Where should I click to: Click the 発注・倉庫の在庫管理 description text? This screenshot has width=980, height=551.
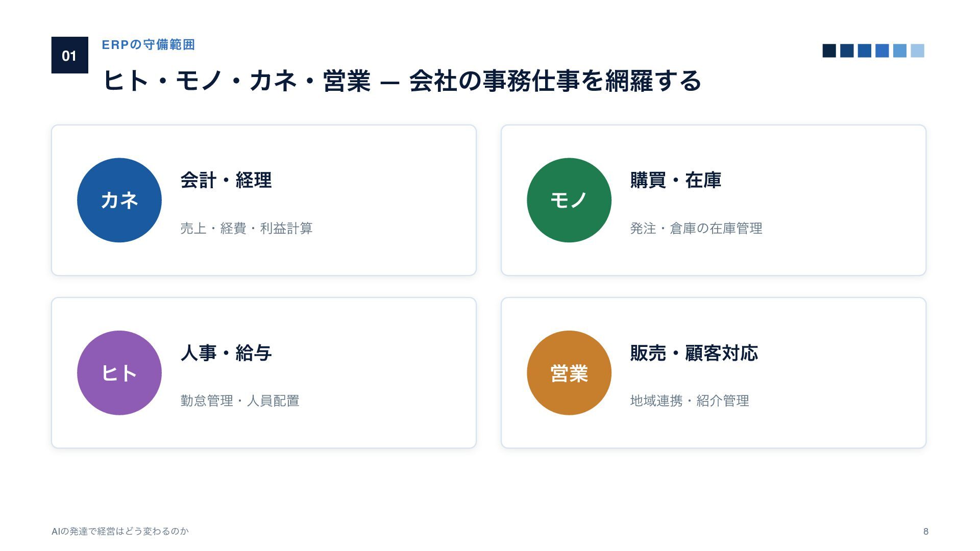pos(696,228)
